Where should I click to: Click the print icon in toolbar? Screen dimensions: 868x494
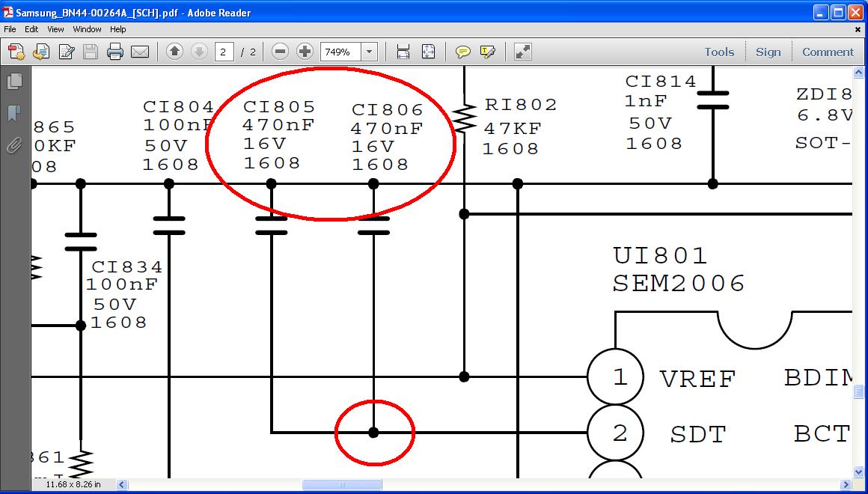tap(115, 52)
